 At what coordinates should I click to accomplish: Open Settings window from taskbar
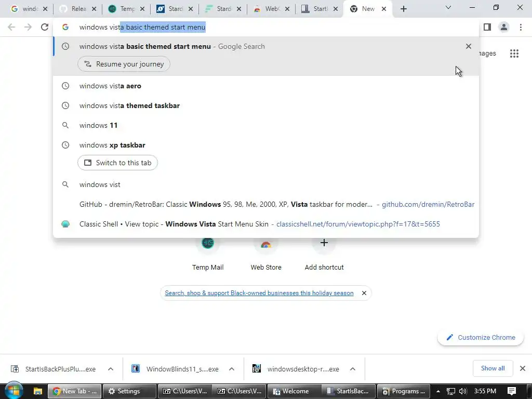pyautogui.click(x=129, y=391)
